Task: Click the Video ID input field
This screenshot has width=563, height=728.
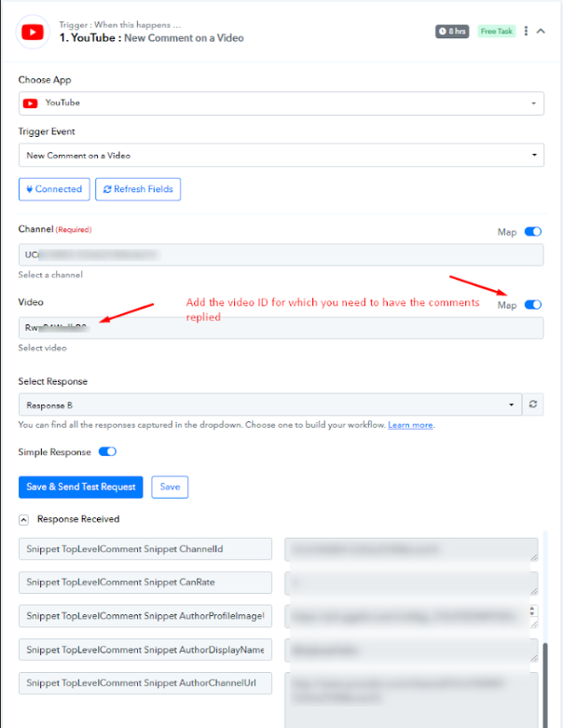Action: coord(281,328)
